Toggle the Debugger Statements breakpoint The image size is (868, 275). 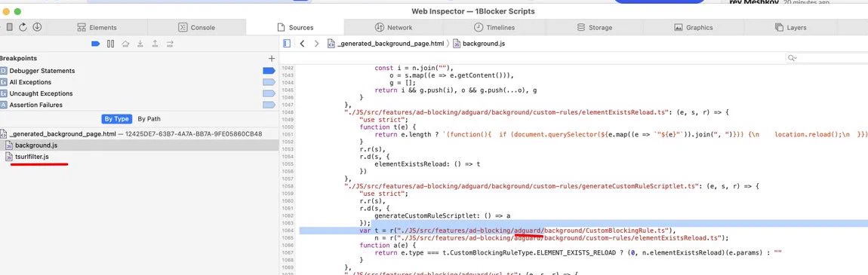[x=269, y=71]
